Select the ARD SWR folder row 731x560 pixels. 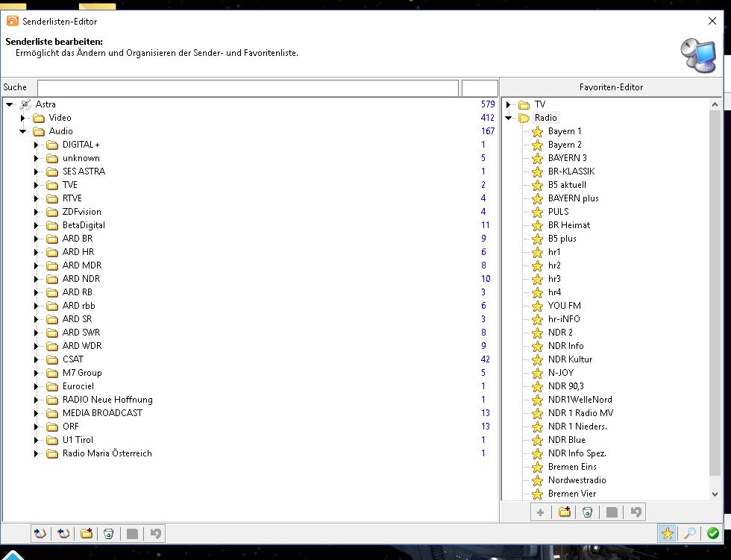click(x=81, y=333)
